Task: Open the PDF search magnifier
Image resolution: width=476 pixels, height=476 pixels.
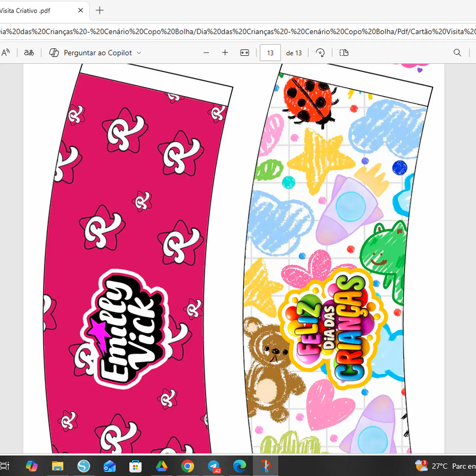Action: (x=457, y=53)
